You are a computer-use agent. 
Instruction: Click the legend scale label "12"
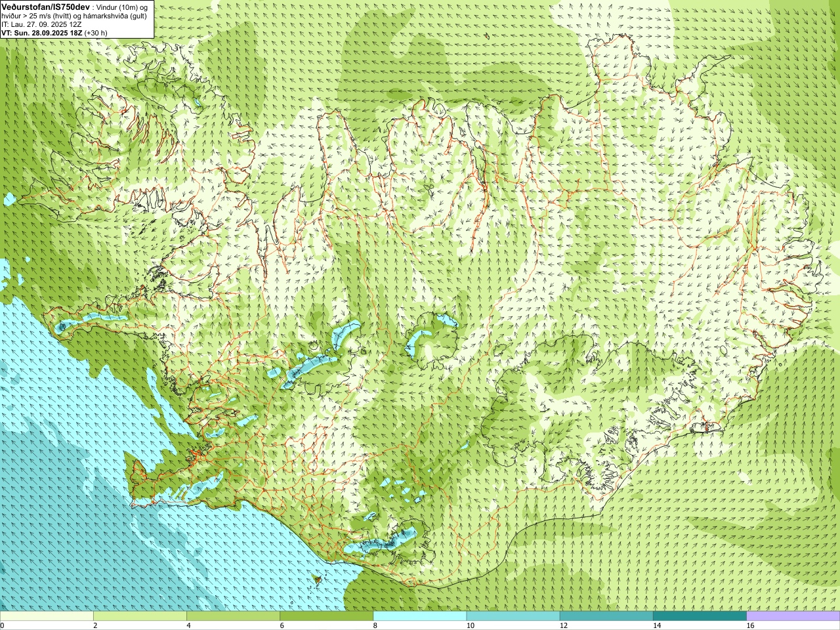click(x=564, y=626)
